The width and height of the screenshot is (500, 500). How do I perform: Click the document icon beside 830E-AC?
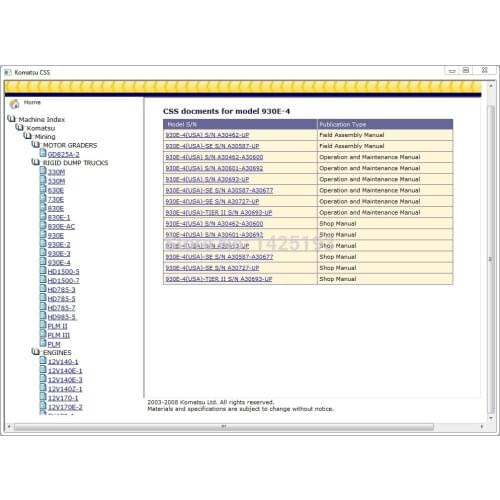[x=43, y=225]
